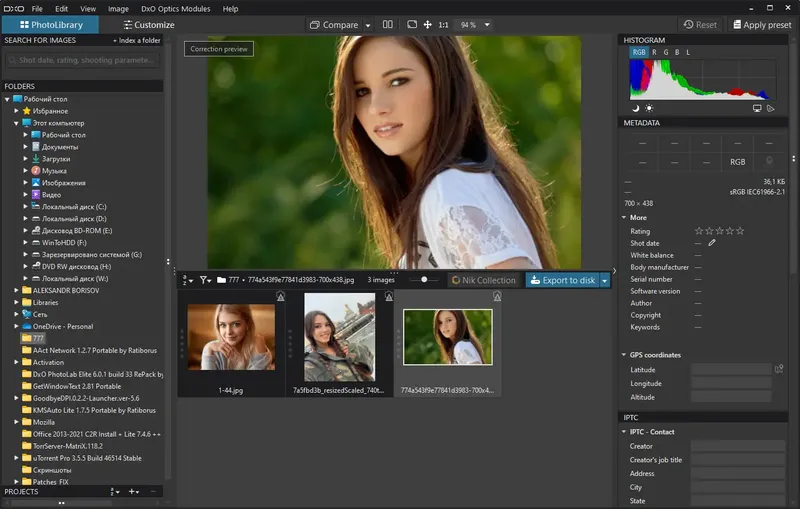Open the Export to disk dropdown arrow

604,281
